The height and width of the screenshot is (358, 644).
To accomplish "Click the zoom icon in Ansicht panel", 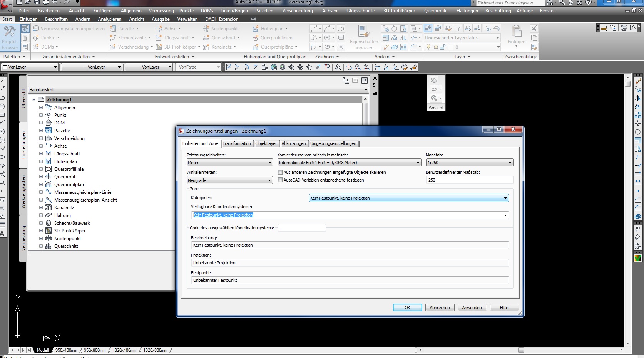I will pyautogui.click(x=434, y=98).
